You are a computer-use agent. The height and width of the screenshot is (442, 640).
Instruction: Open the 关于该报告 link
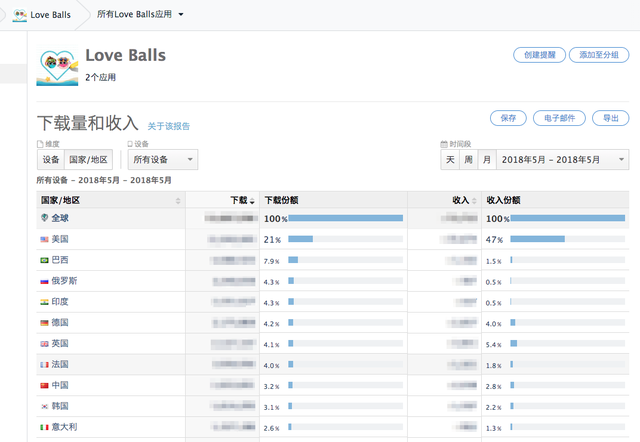pos(169,126)
